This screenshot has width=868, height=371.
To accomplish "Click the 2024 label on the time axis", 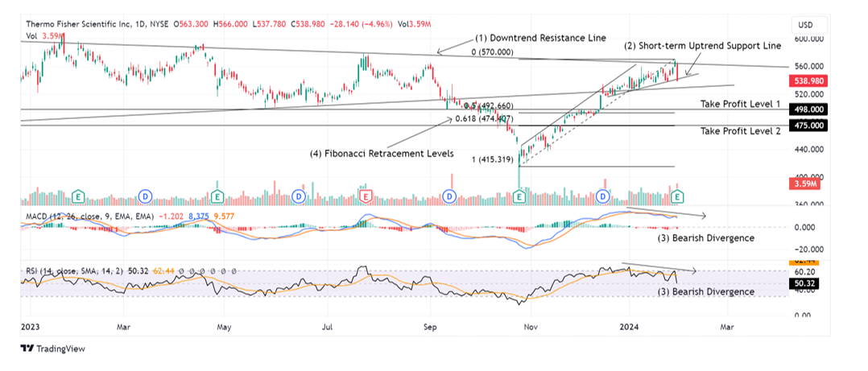I will pos(629,328).
